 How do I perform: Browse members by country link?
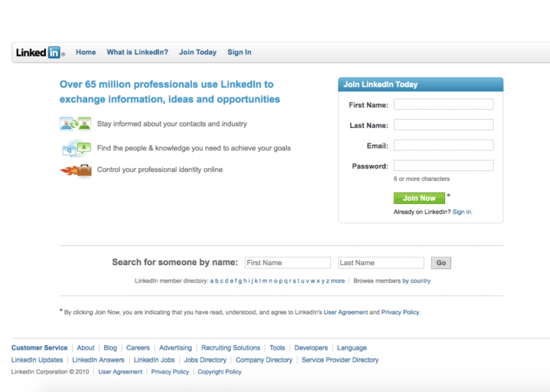pos(416,281)
